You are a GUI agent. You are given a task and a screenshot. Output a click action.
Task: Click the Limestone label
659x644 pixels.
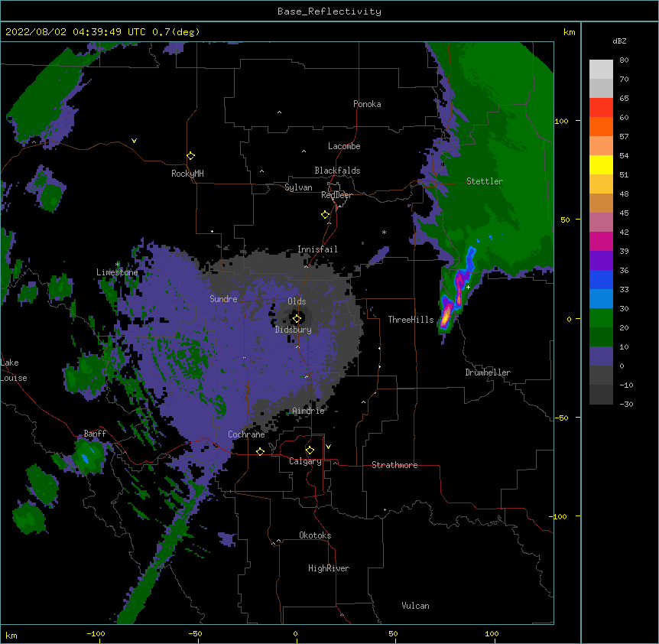[x=117, y=272]
